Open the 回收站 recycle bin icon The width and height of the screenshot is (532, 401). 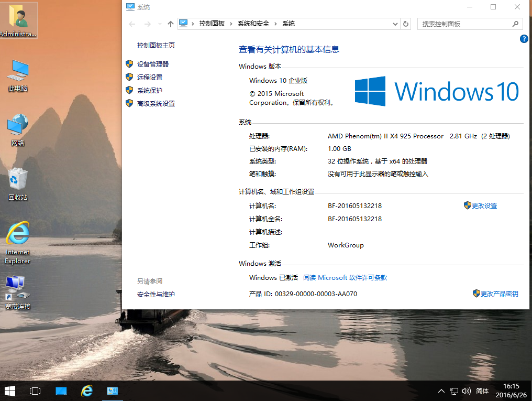pos(18,185)
